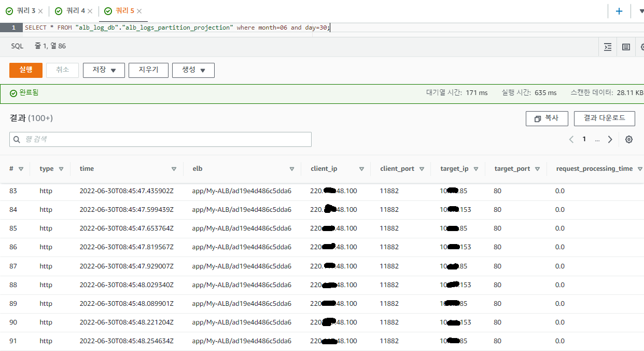Click the 결과 (100+) heading
The height and width of the screenshot is (351, 644).
click(x=31, y=118)
